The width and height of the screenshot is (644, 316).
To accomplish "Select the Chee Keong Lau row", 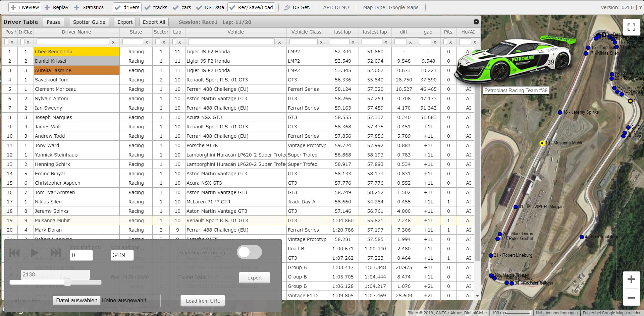I will 237,52.
